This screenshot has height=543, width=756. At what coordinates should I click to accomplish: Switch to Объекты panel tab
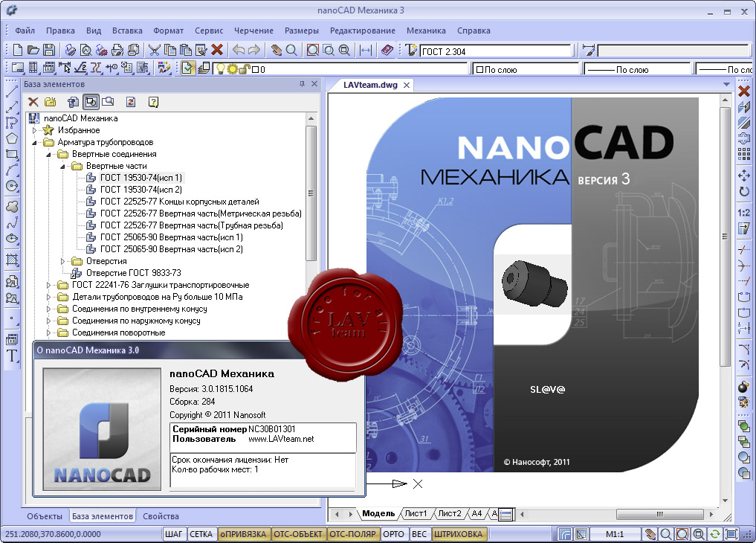tap(45, 516)
